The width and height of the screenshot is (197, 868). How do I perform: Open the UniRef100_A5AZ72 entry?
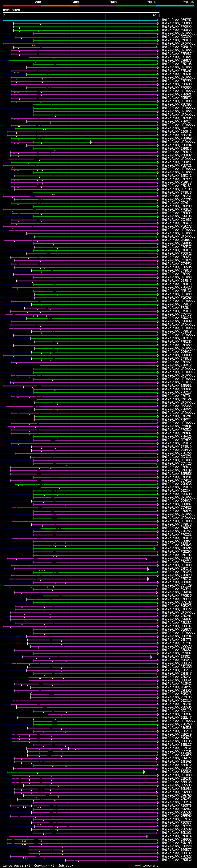176,226
